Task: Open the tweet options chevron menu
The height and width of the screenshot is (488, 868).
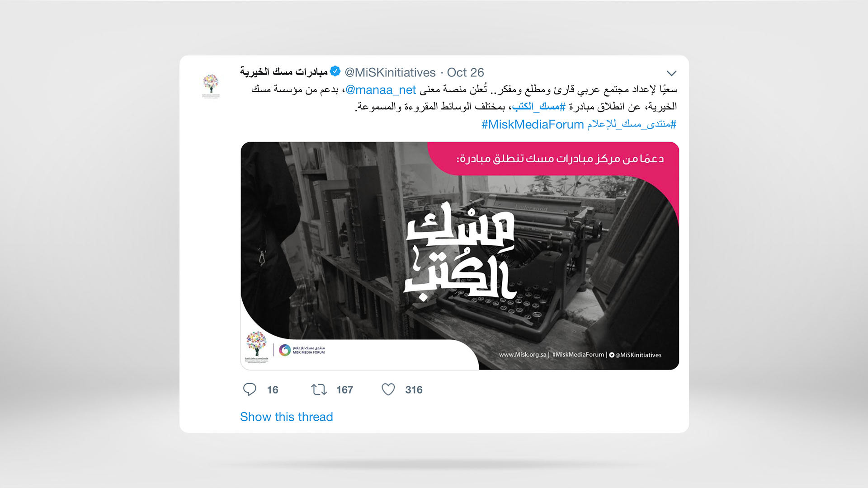Action: (x=671, y=73)
